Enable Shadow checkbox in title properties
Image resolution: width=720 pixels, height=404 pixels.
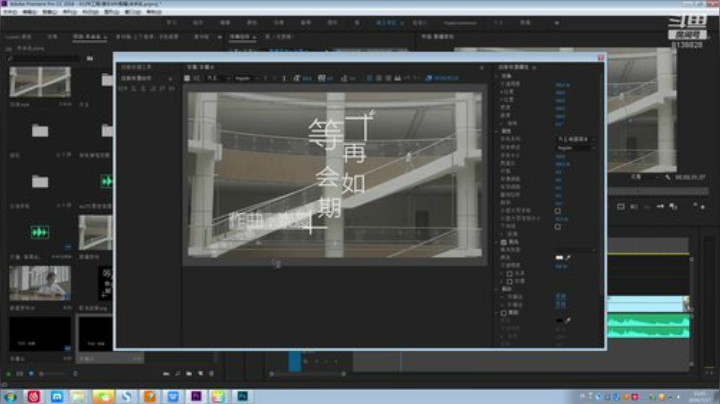click(504, 313)
